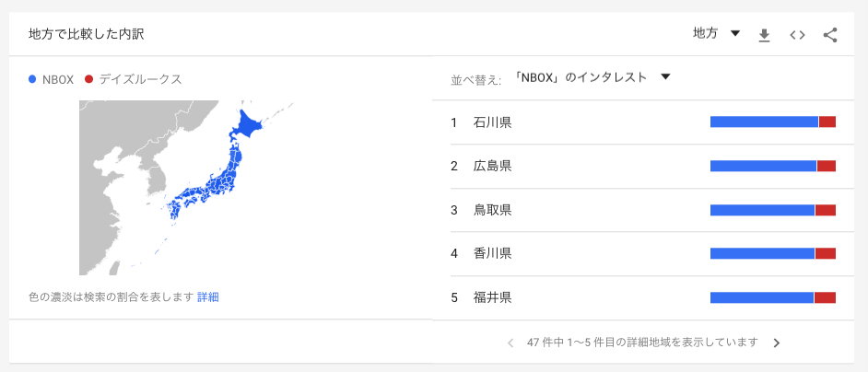868x372 pixels.
Task: Click the blue NBOX legend dot
Action: click(x=32, y=80)
